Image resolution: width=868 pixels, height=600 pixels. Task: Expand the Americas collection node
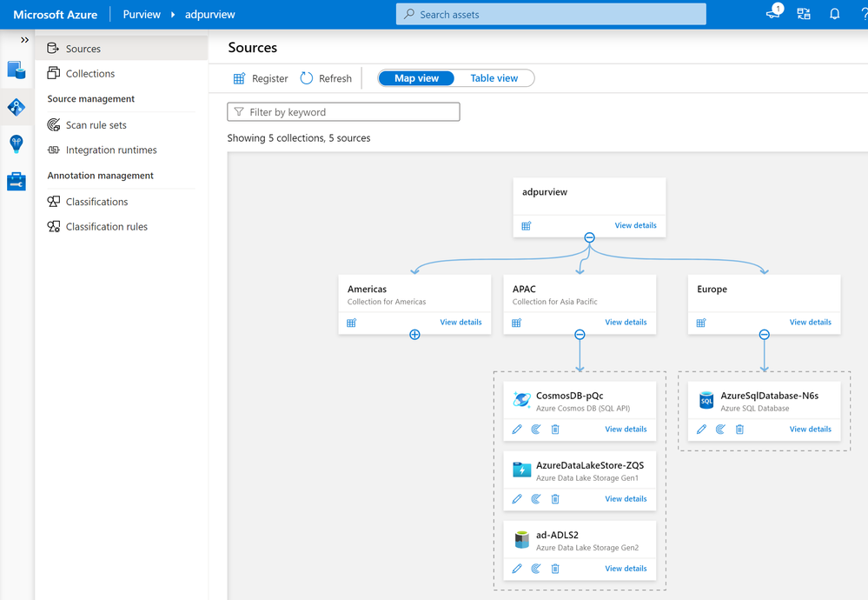414,335
